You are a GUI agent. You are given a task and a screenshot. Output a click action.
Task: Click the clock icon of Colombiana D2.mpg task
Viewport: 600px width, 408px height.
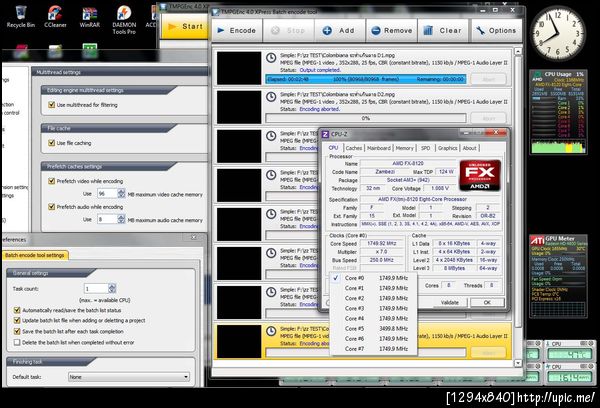(x=271, y=97)
